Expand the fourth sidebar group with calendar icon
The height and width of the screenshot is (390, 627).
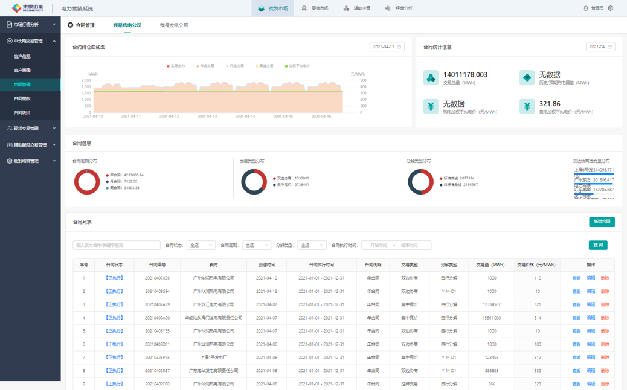coord(30,144)
